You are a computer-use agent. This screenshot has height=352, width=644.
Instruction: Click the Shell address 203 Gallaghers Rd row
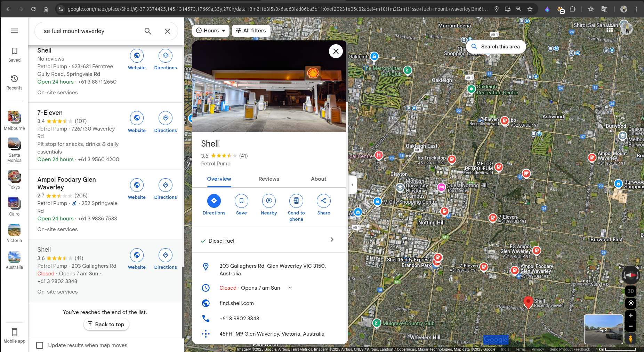(x=269, y=270)
